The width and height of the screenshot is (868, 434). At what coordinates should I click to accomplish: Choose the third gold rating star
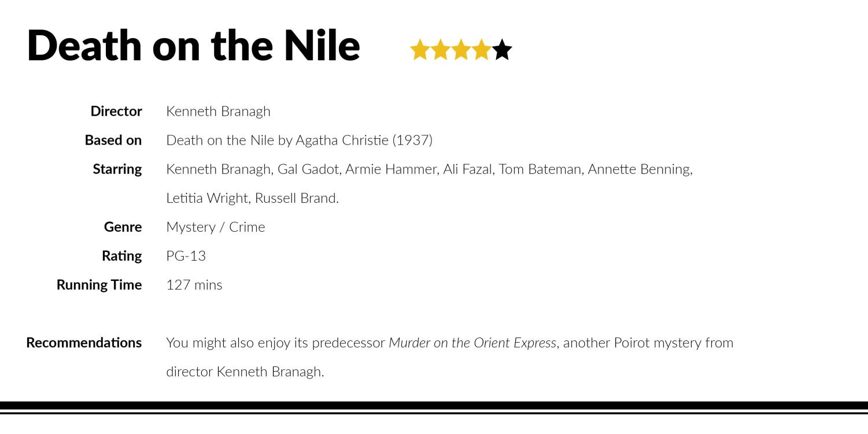461,50
